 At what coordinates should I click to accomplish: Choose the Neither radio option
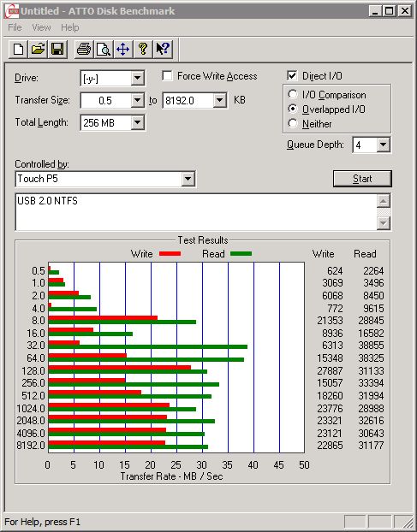click(292, 123)
